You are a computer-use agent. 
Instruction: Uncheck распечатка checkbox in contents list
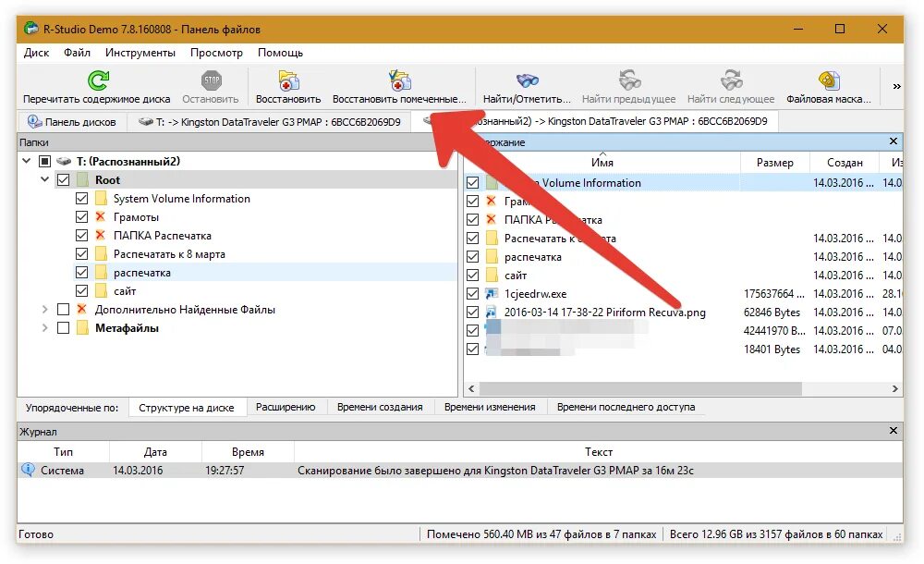pos(472,257)
